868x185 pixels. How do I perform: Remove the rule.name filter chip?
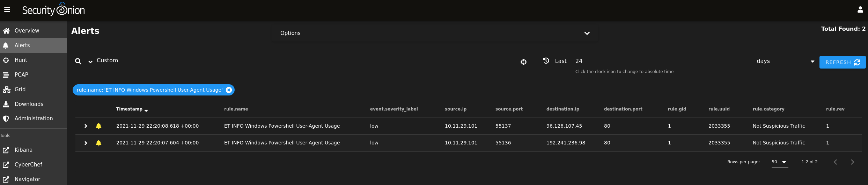(229, 90)
